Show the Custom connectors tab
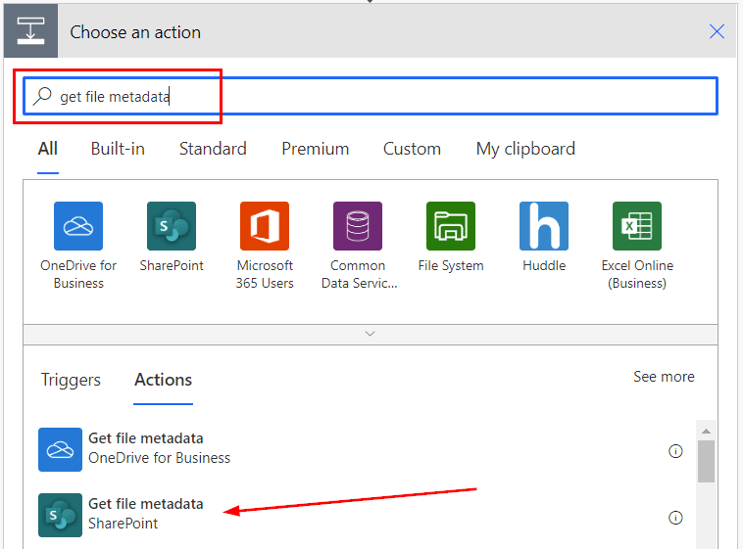 412,149
